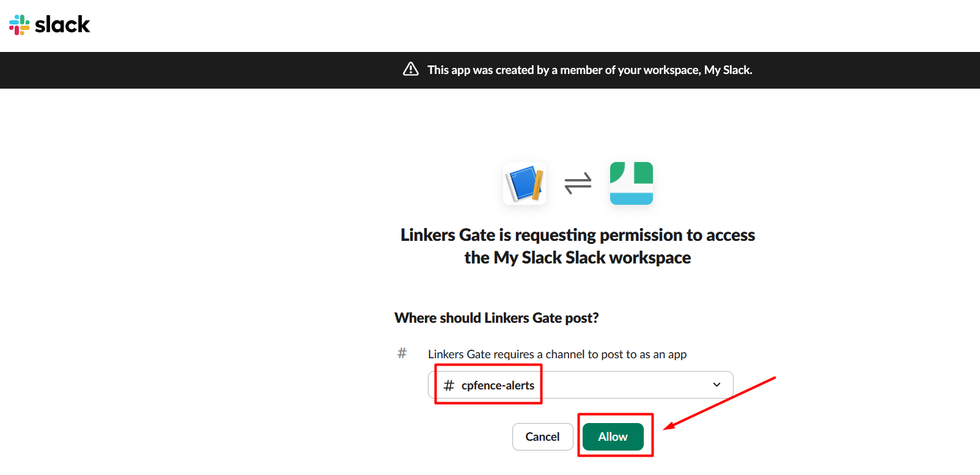Click the Linkers Gate permission request heading
This screenshot has height=475, width=980.
click(578, 235)
